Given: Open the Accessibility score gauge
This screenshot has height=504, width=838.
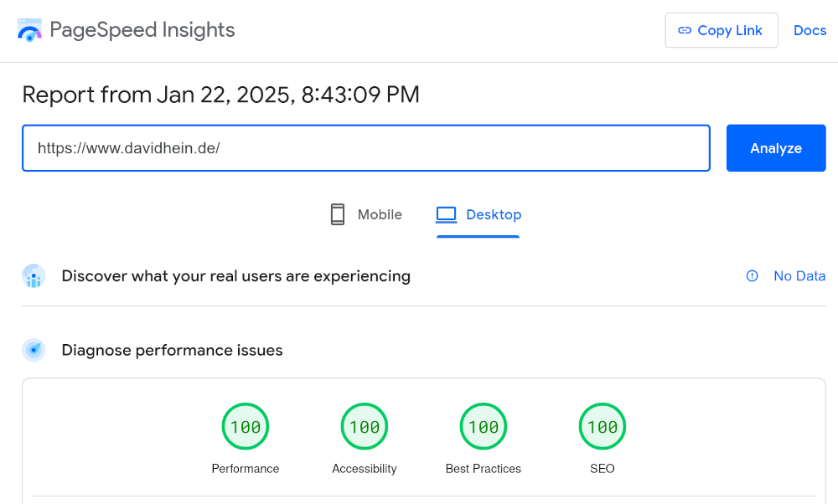Looking at the screenshot, I should click(x=365, y=427).
